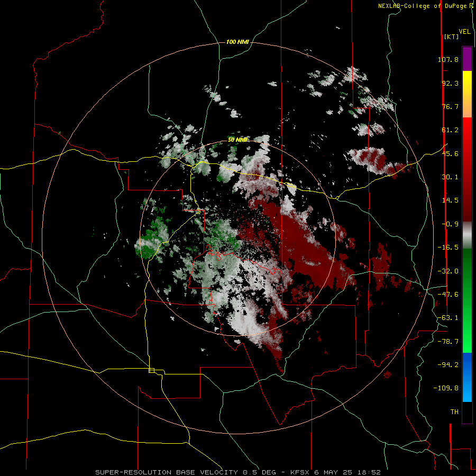The image size is (476, 476).
Task: Click the 92.3 velocity scale value
Action: point(450,83)
